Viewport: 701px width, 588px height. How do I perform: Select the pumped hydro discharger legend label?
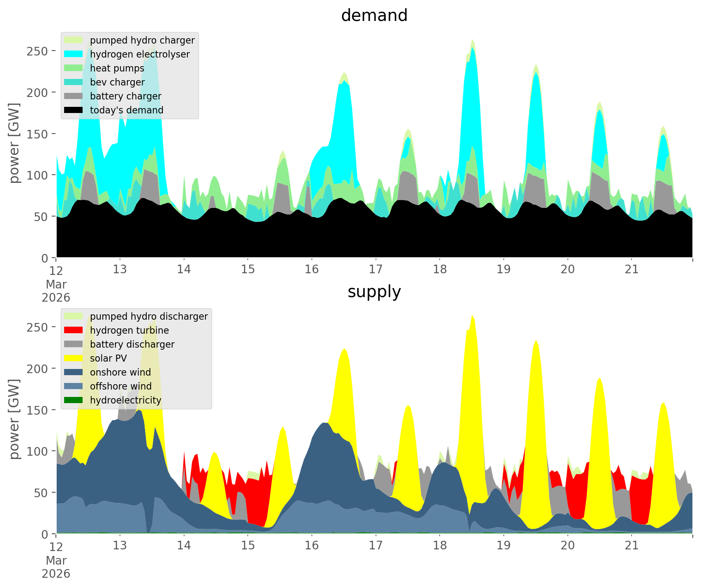click(x=149, y=316)
